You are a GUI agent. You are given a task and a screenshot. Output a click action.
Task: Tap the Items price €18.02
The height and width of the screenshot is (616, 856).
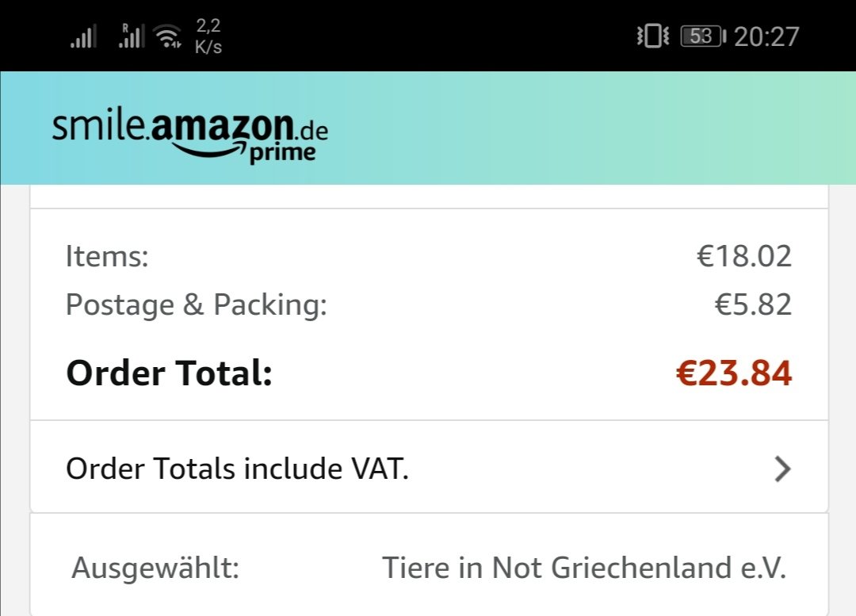744,255
